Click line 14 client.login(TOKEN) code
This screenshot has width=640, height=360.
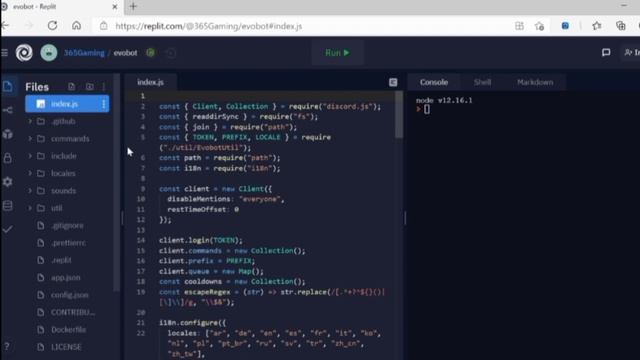click(200, 240)
